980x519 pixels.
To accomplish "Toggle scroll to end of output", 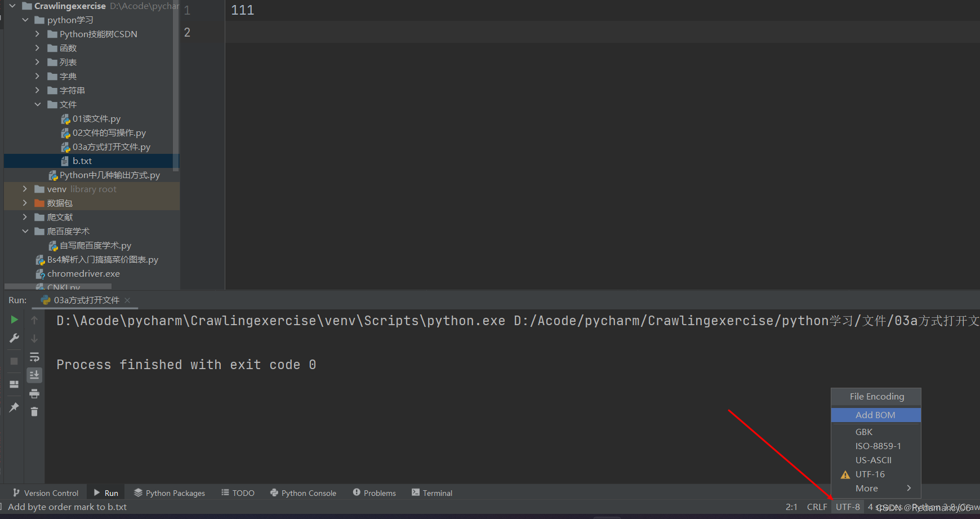I will tap(34, 375).
